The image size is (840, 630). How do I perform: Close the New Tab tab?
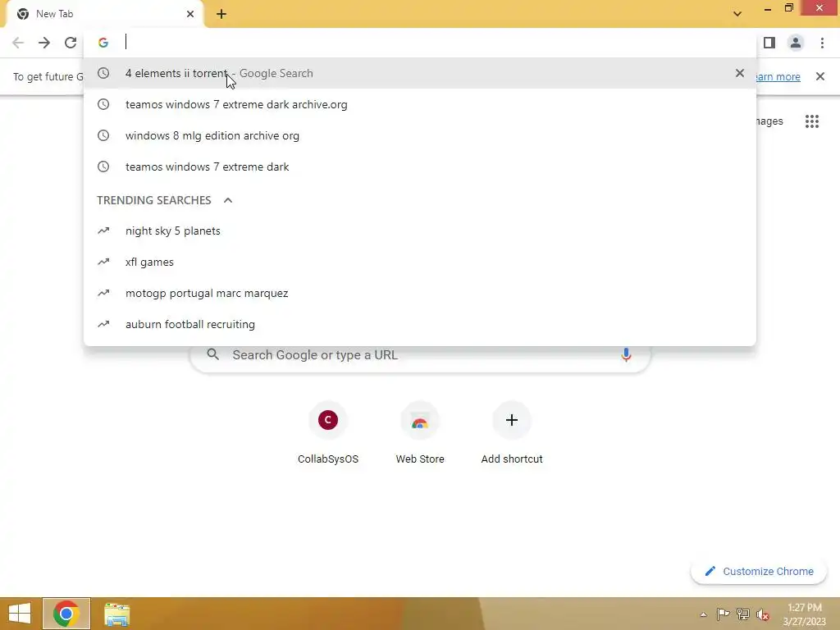(190, 14)
